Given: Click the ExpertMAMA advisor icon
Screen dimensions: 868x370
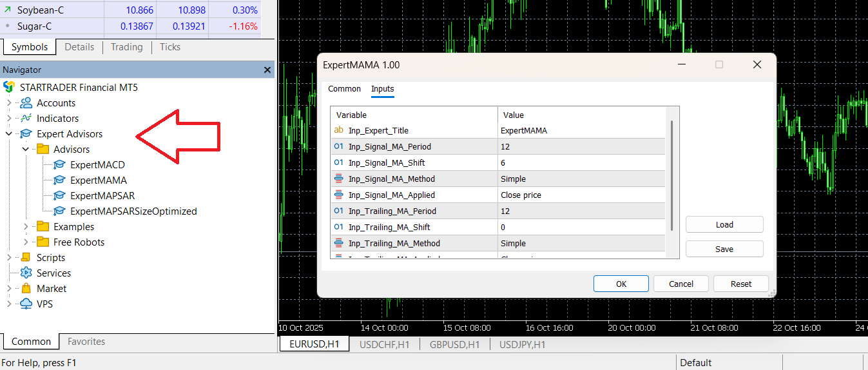Looking at the screenshot, I should pos(60,180).
